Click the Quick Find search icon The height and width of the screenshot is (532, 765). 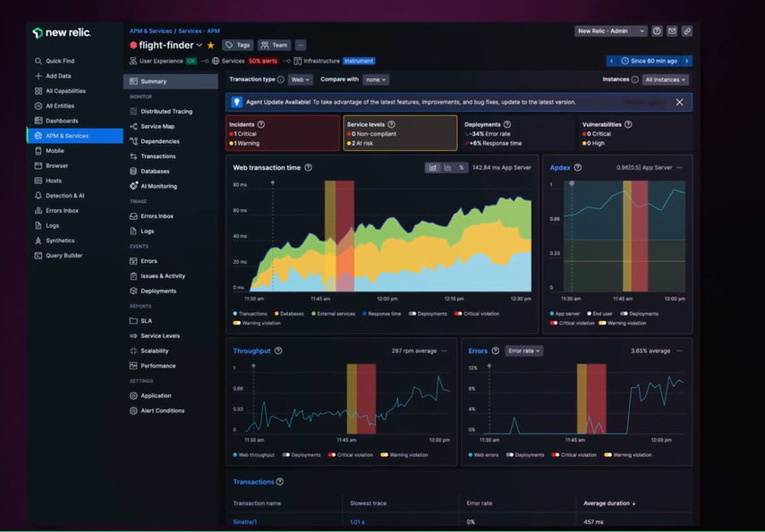[38, 61]
